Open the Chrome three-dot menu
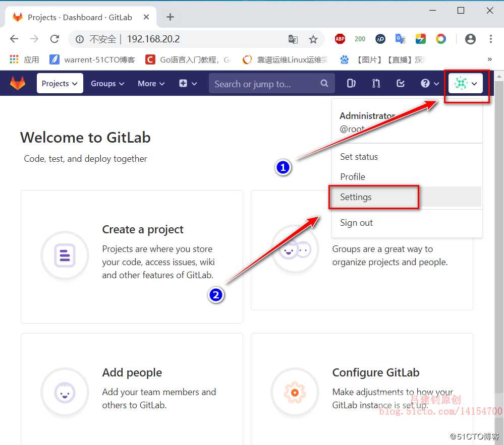This screenshot has height=445, width=504. tap(490, 39)
